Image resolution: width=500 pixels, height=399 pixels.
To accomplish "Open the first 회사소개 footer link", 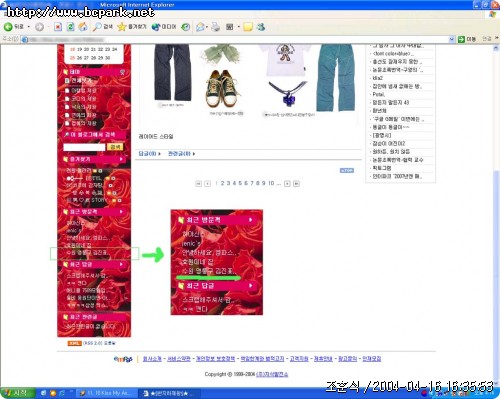I will tap(152, 359).
